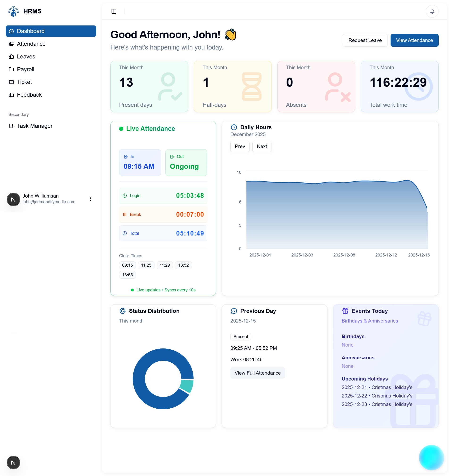Viewport: 450px width, 476px height.
Task: Open the floating chat bubble
Action: click(x=431, y=457)
